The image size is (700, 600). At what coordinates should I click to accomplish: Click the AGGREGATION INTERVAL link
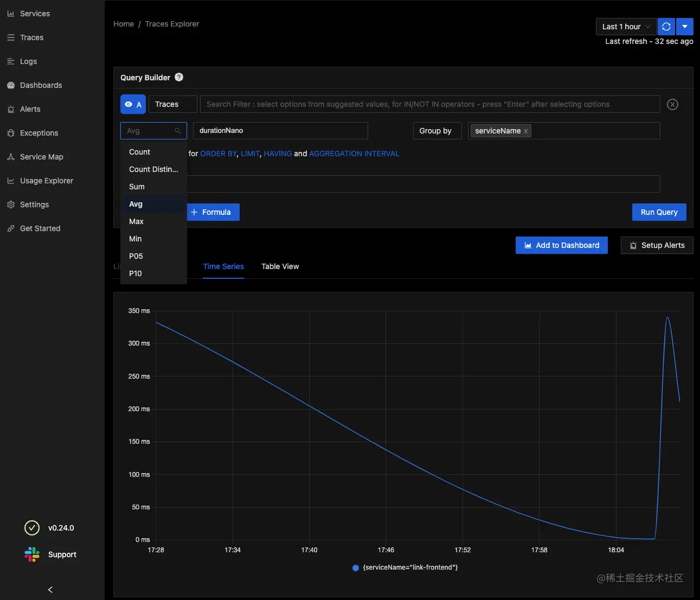pyautogui.click(x=354, y=154)
